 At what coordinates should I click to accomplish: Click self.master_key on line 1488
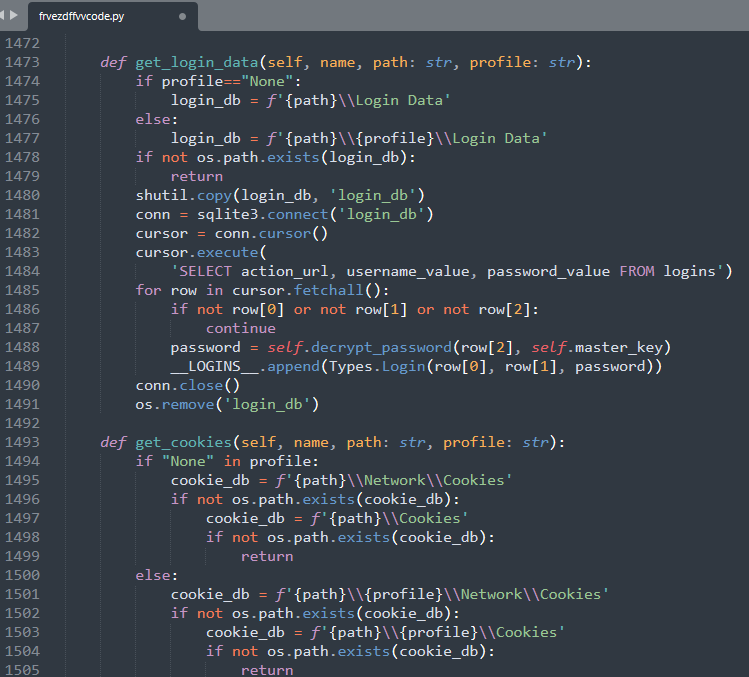[x=597, y=347]
